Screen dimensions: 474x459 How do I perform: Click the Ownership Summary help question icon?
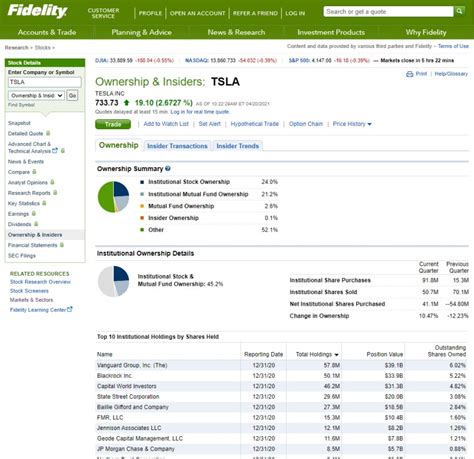click(168, 169)
